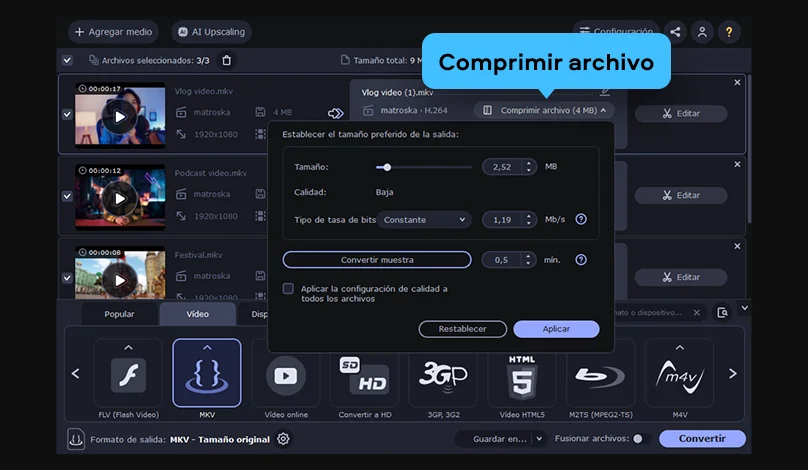Click the Tamaño size slider handle
The image size is (808, 470).
click(387, 167)
